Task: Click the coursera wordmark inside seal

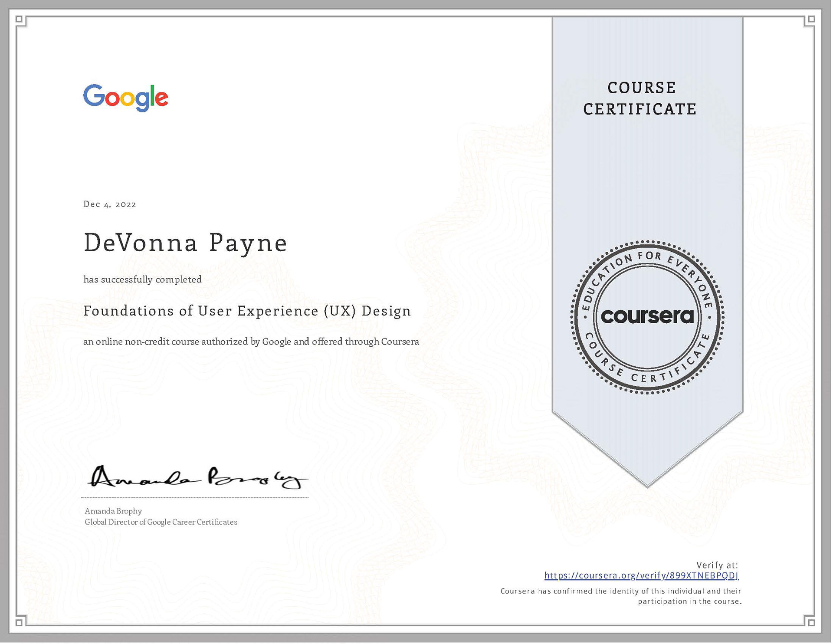Action: [647, 316]
